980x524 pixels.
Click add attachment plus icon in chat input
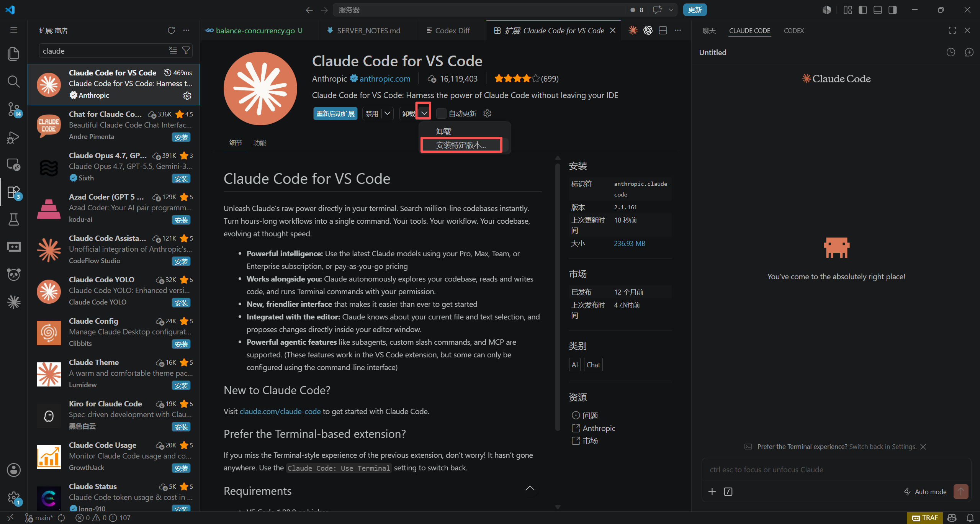pyautogui.click(x=712, y=491)
